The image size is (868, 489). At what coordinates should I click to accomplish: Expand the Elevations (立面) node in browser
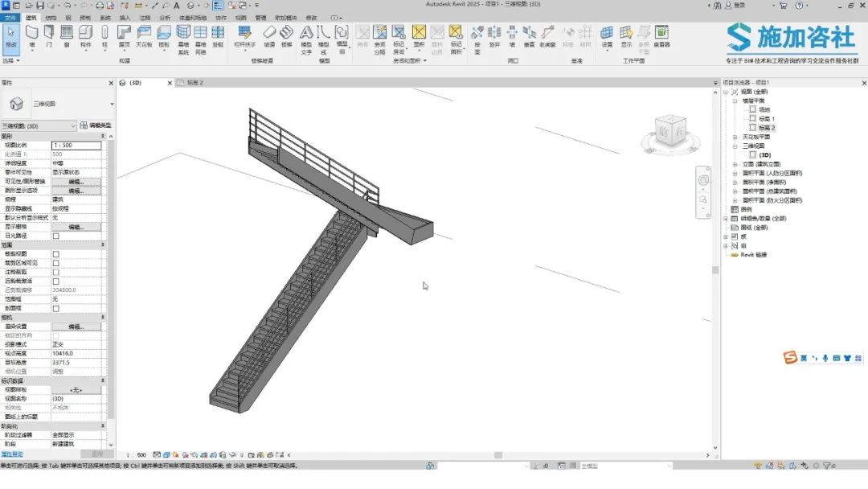pos(735,165)
